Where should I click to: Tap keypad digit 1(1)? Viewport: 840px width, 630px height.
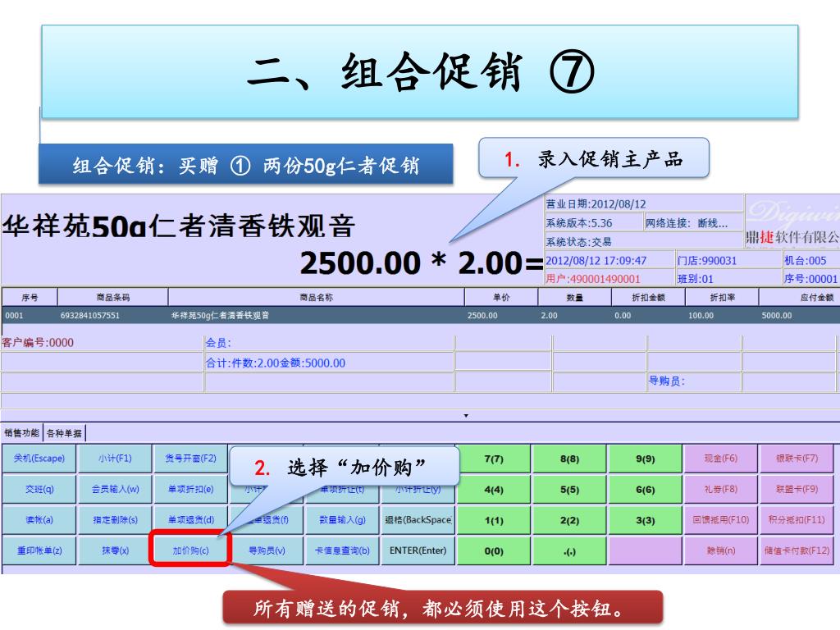point(493,519)
